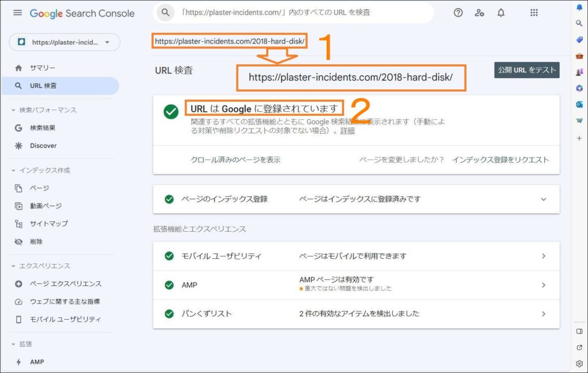The width and height of the screenshot is (588, 373).
Task: Click the page experience plus-circle icon
Action: pyautogui.click(x=18, y=284)
